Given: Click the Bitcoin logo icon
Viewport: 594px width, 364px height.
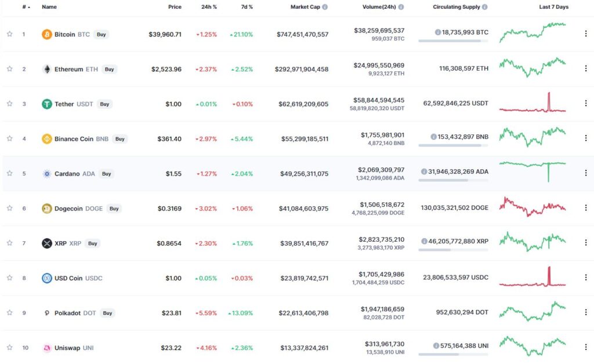Looking at the screenshot, I should (x=46, y=34).
